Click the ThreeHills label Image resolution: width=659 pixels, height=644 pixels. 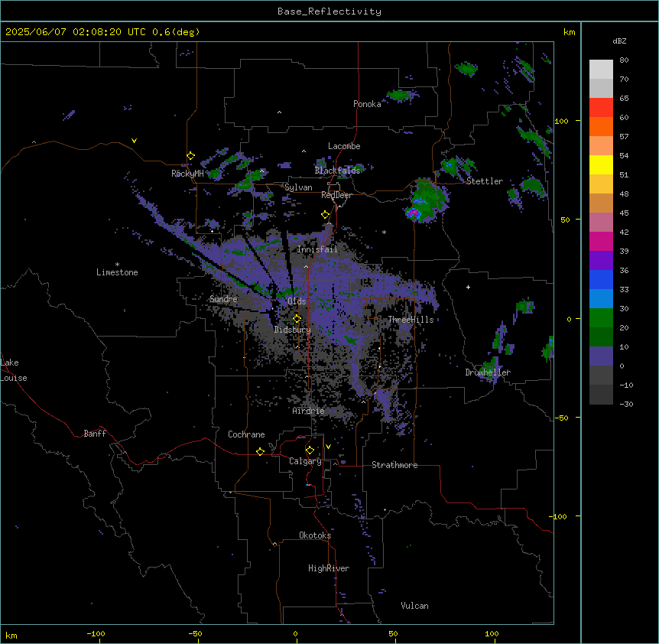point(411,320)
